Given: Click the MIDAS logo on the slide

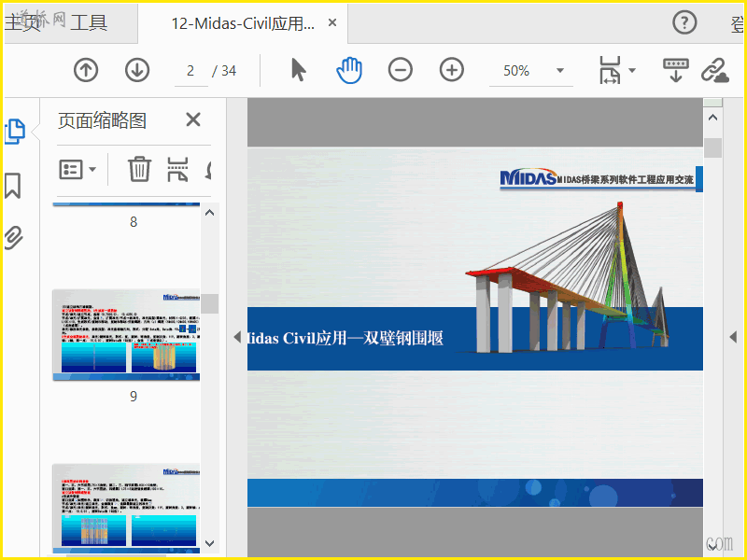Looking at the screenshot, I should tap(529, 176).
